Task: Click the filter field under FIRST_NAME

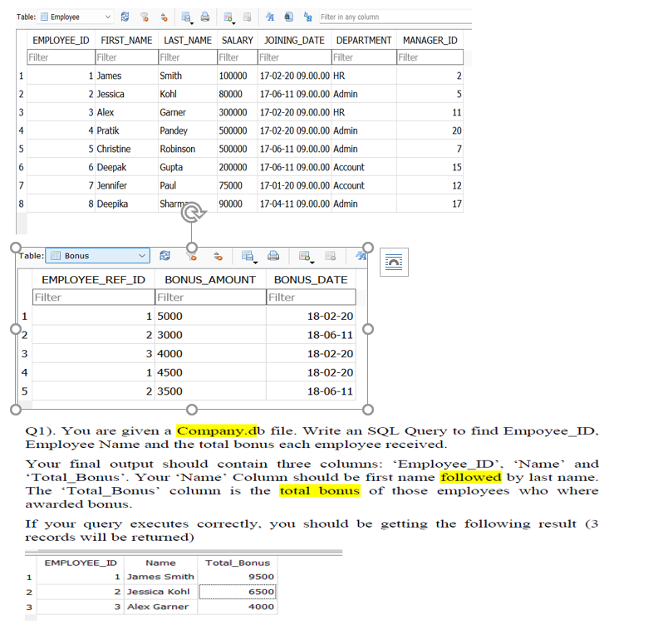Action: tap(126, 57)
